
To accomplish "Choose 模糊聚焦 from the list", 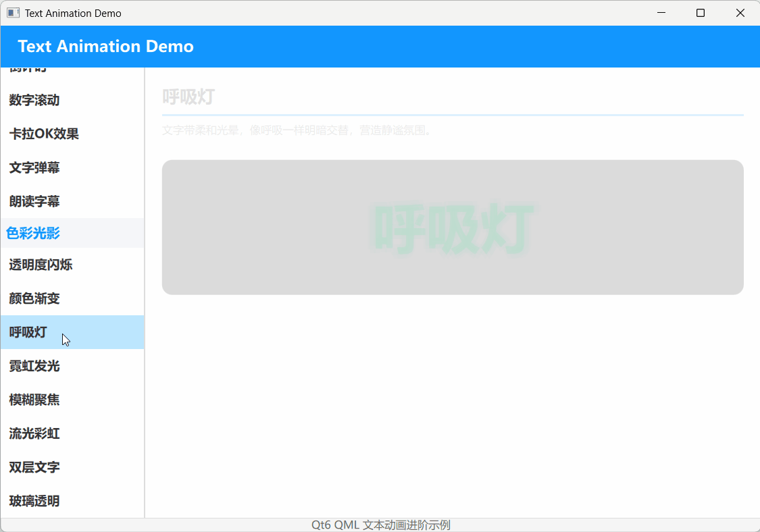I will 72,400.
